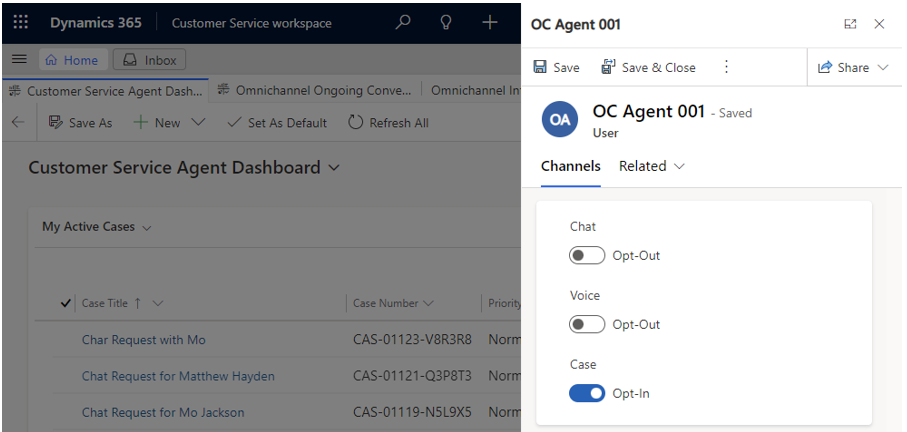This screenshot has width=907, height=432.
Task: Toggle the Voice channel switch
Action: 587,324
